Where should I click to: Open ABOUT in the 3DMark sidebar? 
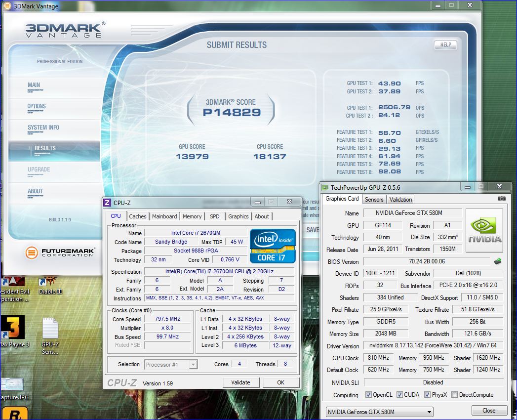(x=35, y=191)
